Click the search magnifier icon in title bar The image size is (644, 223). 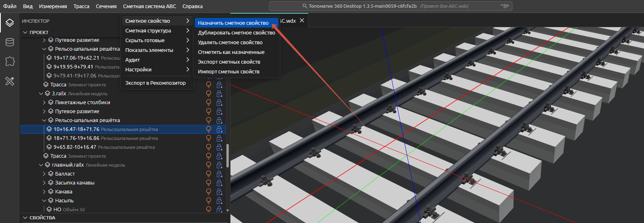click(305, 6)
